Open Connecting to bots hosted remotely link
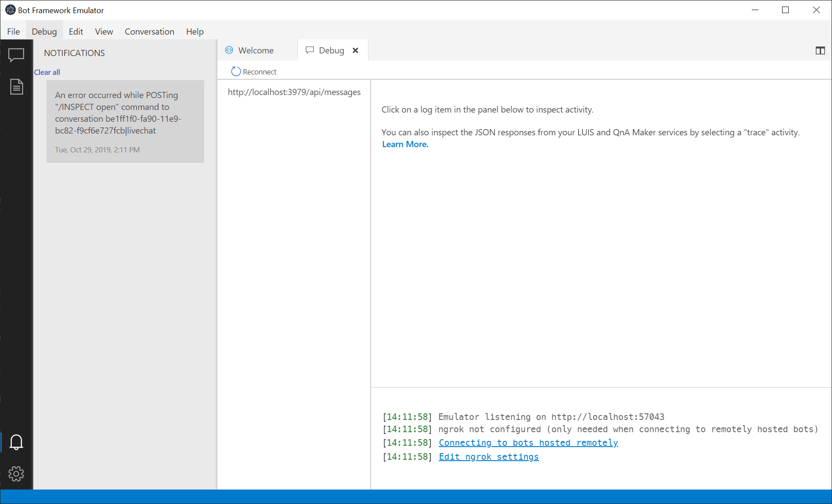The height and width of the screenshot is (504, 832). [528, 443]
